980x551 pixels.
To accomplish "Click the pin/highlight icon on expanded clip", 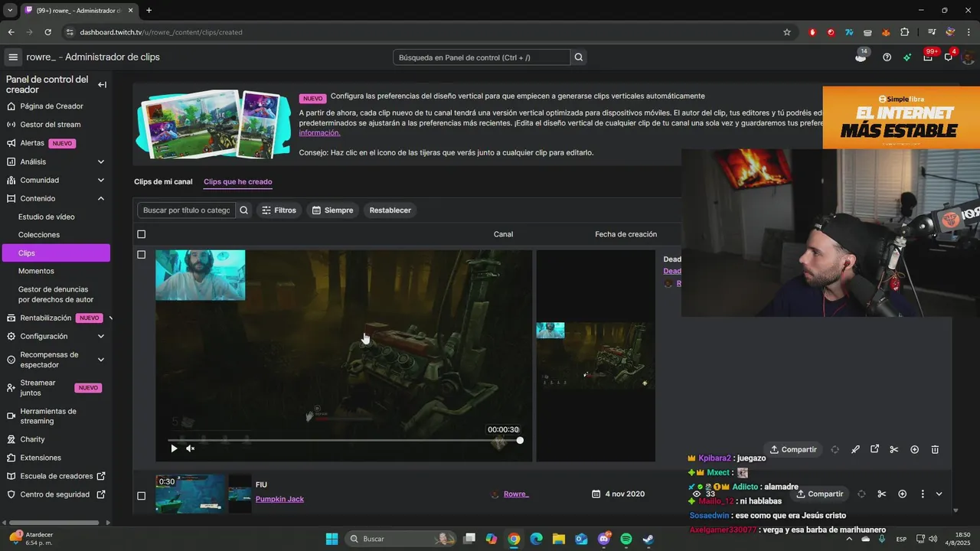I will point(855,450).
